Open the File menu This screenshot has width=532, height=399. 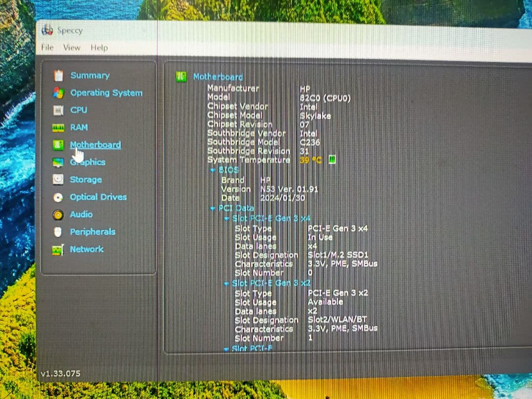[x=47, y=47]
